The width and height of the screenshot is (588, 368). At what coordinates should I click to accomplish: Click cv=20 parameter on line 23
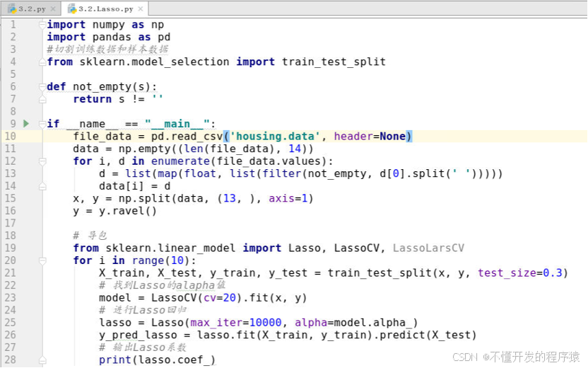(x=220, y=298)
